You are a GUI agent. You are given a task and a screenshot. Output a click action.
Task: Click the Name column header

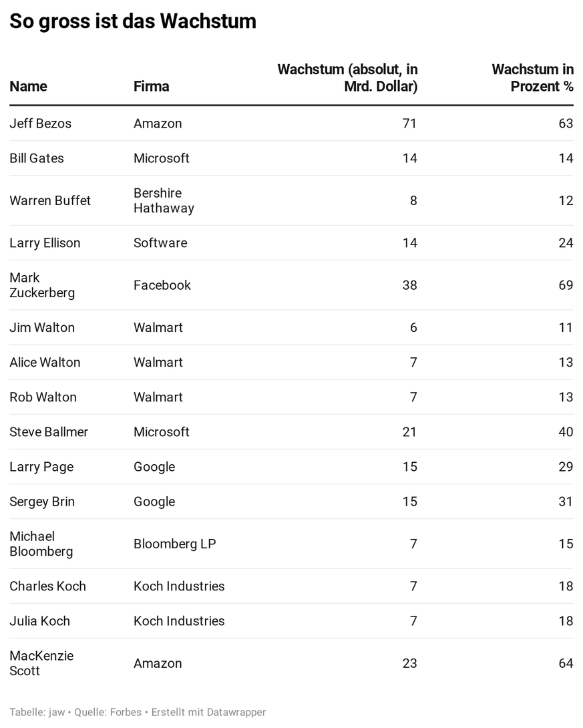coord(28,86)
